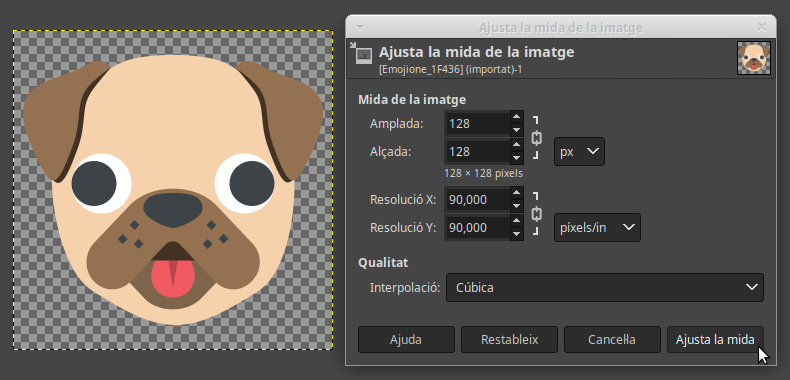Click the 'Qualitat' section heading
The image size is (790, 380).
tap(383, 263)
